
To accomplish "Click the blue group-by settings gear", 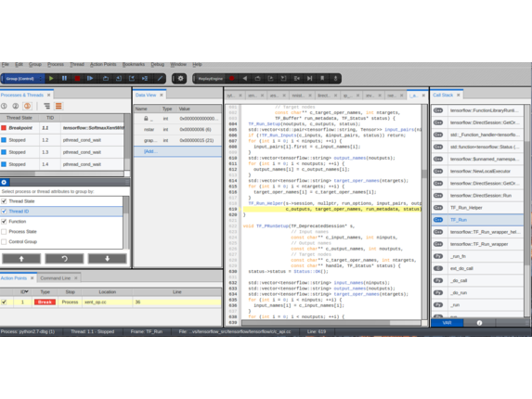I will click(4, 183).
